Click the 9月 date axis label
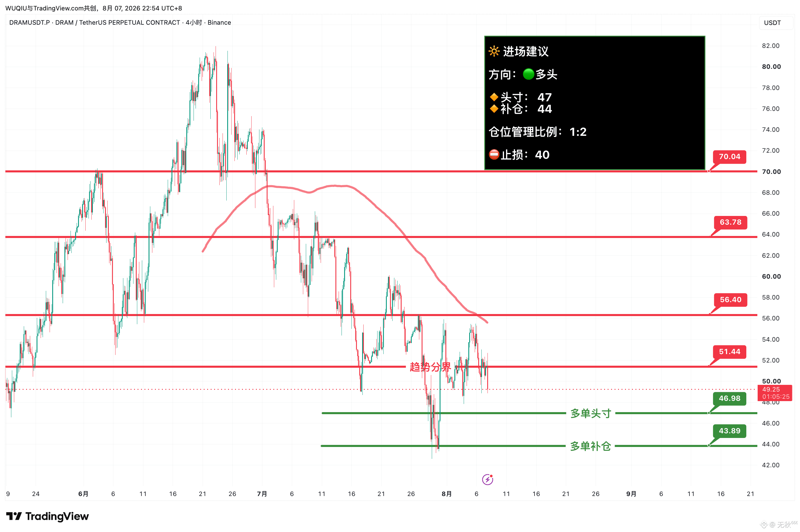This screenshot has height=532, width=800. [x=631, y=494]
